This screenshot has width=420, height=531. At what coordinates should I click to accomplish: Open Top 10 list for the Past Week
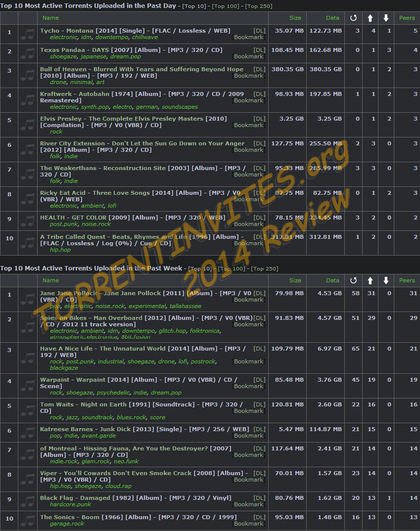[x=200, y=268]
